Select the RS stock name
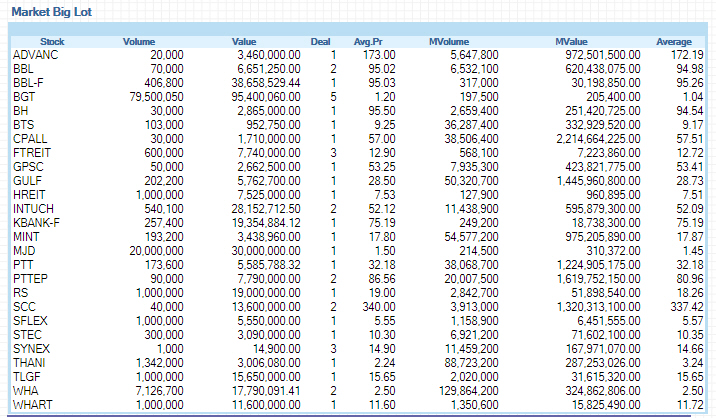The image size is (716, 418). coord(21,293)
